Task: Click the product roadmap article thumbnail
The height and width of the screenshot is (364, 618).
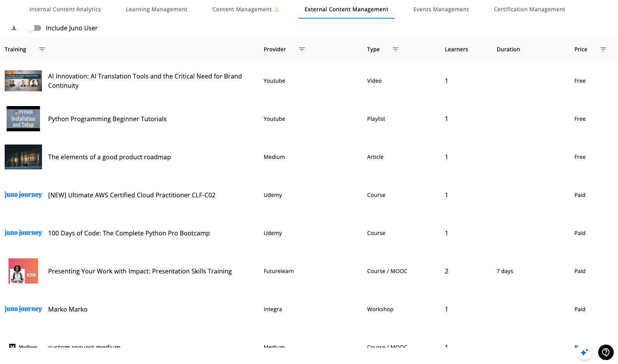Action: point(23,157)
